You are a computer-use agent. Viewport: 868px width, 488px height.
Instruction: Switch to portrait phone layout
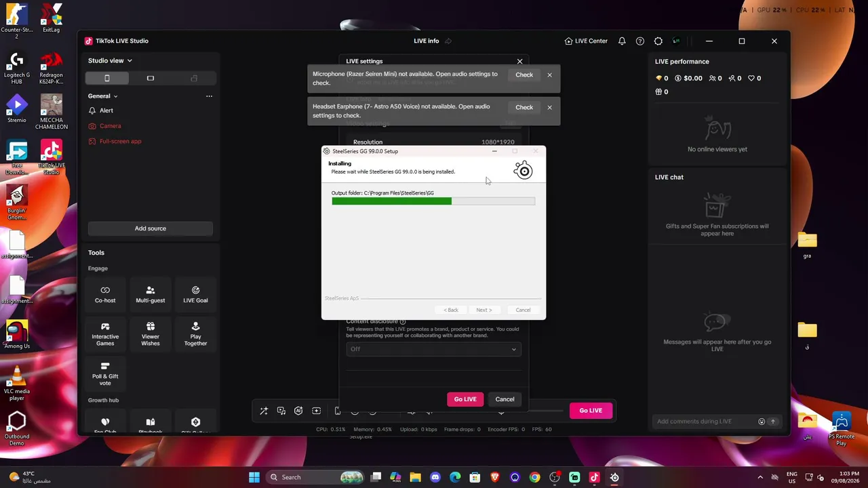point(107,79)
